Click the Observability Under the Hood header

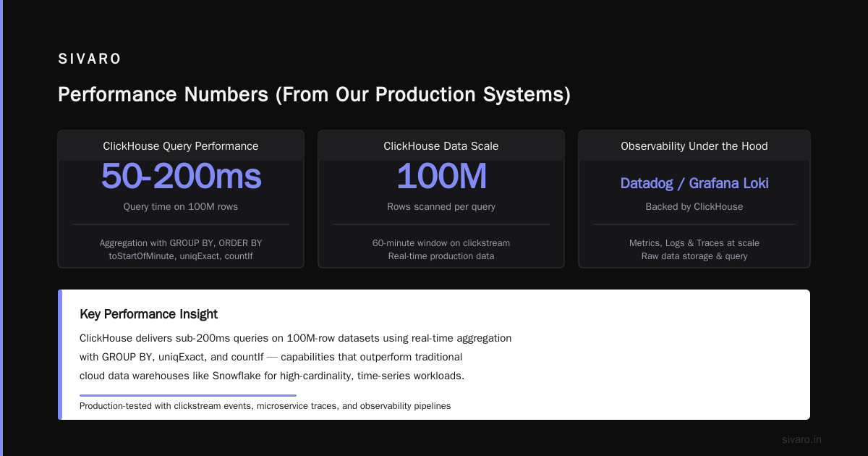[x=694, y=146]
